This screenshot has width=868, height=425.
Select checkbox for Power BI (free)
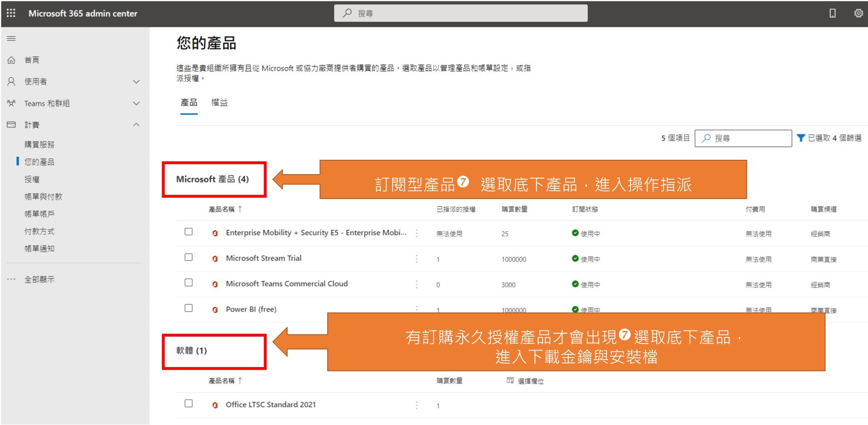pos(189,308)
